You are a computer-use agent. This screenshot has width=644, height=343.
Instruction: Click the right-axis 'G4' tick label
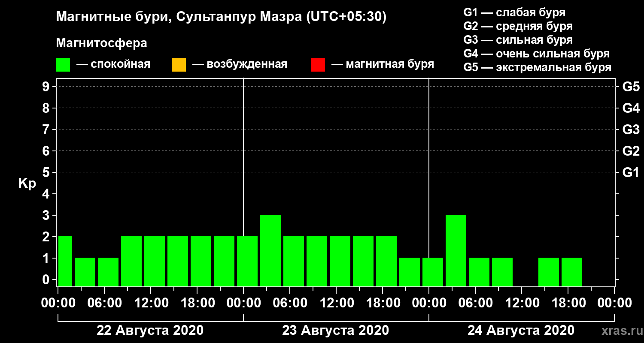(631, 108)
